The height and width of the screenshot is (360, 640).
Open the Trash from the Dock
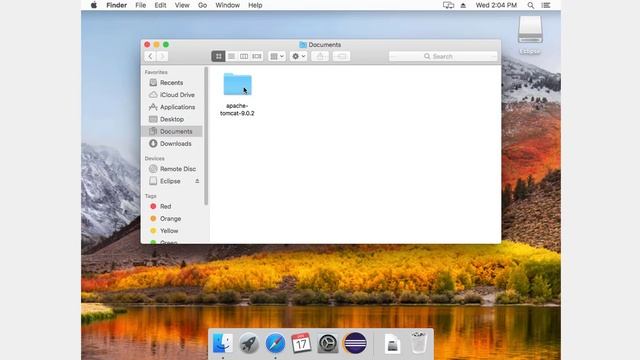418,343
